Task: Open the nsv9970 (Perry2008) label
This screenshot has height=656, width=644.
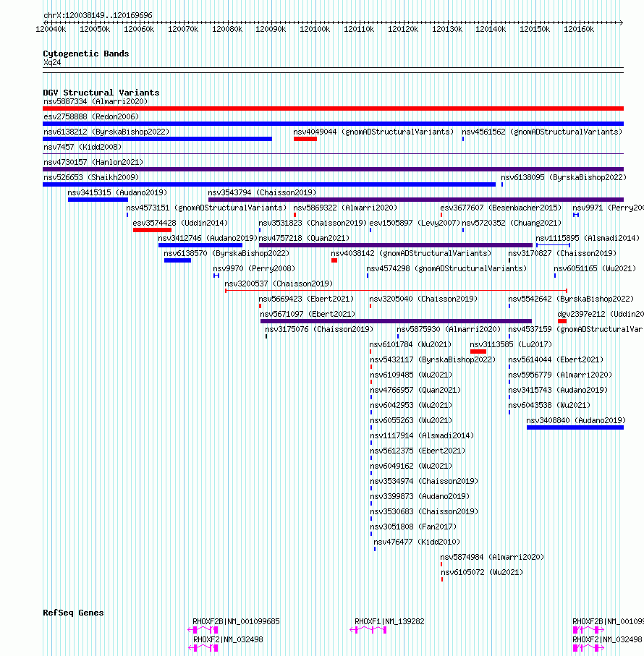Action: (x=254, y=268)
